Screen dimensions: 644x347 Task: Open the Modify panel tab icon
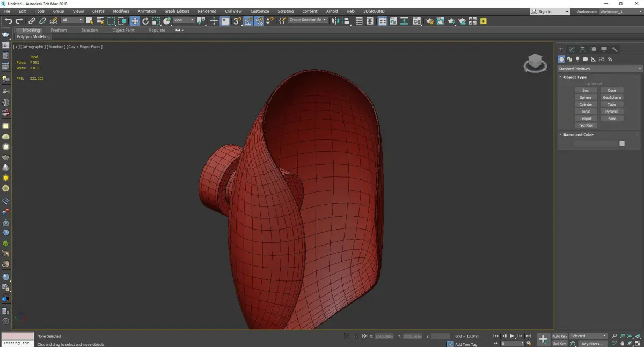coord(572,49)
